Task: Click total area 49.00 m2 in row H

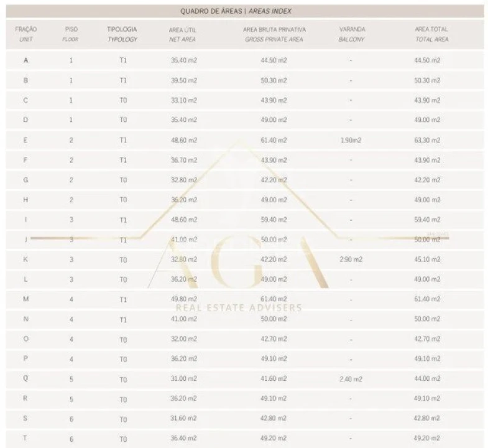Action: [427, 200]
